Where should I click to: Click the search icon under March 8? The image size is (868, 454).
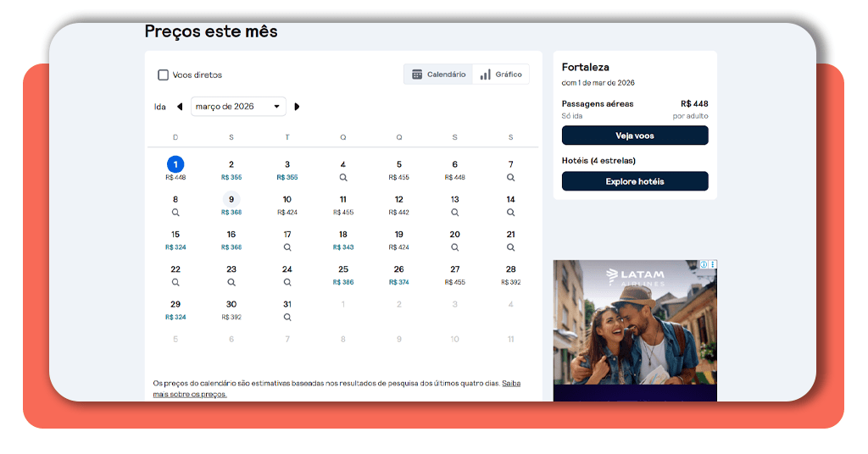coord(175,213)
